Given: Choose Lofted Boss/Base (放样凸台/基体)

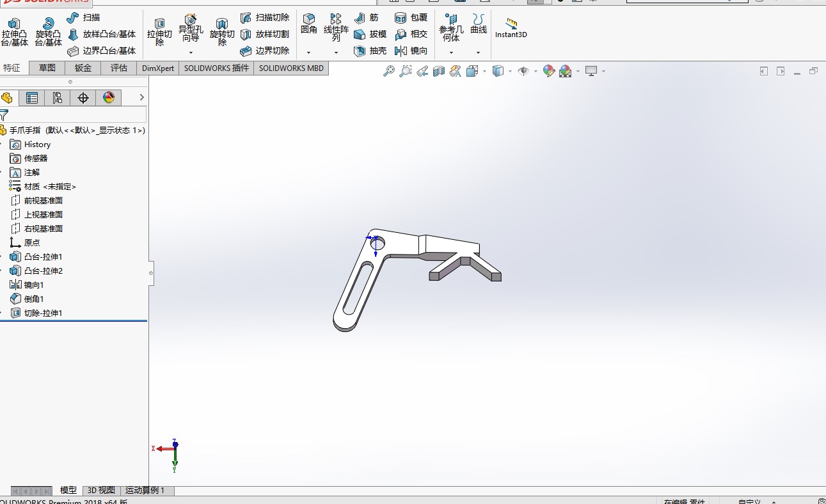Looking at the screenshot, I should pyautogui.click(x=102, y=34).
